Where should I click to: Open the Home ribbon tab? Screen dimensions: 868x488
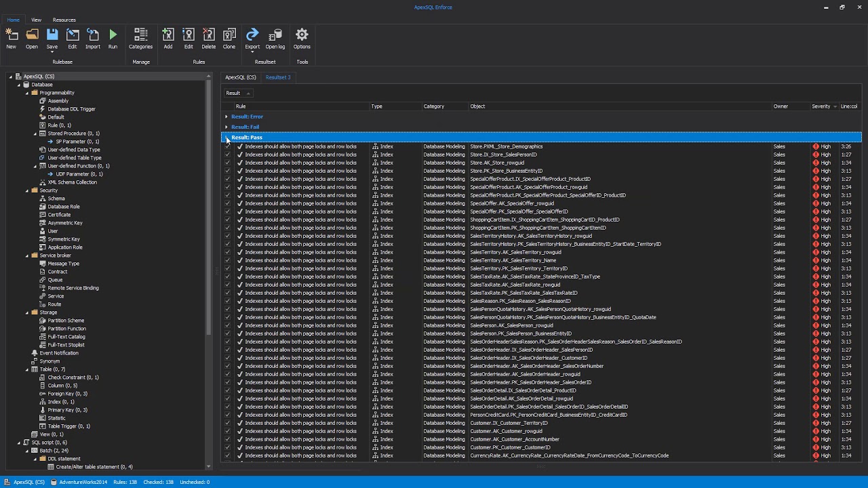(14, 20)
